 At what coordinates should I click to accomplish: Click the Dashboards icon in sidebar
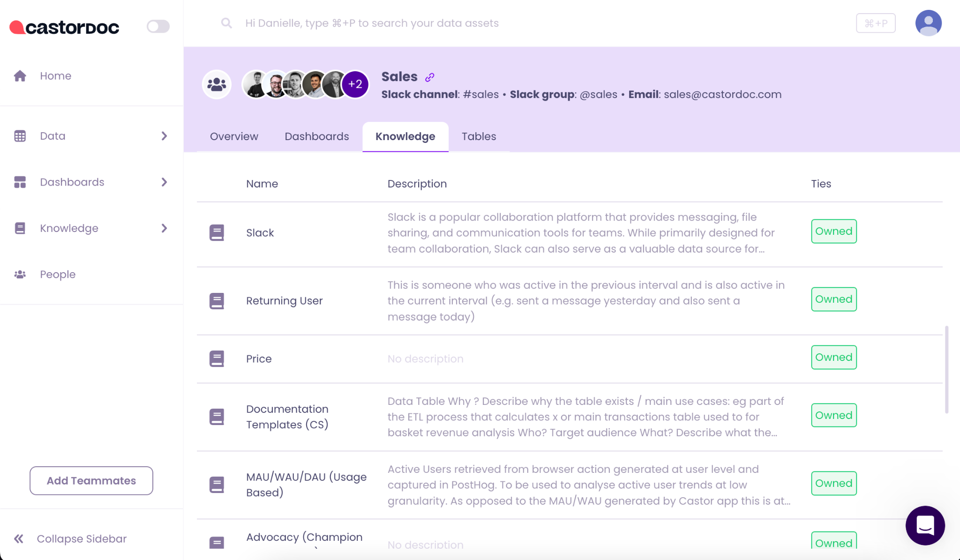(20, 182)
